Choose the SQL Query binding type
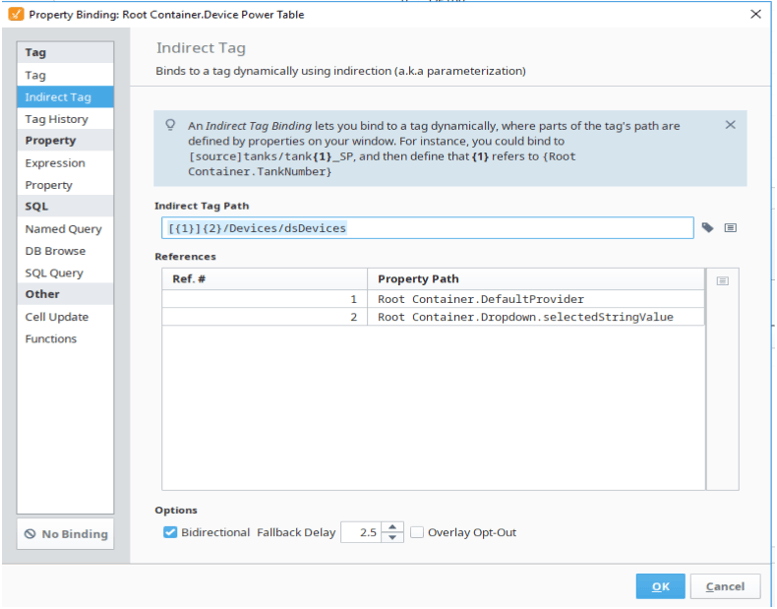777x609 pixels. coord(65,273)
